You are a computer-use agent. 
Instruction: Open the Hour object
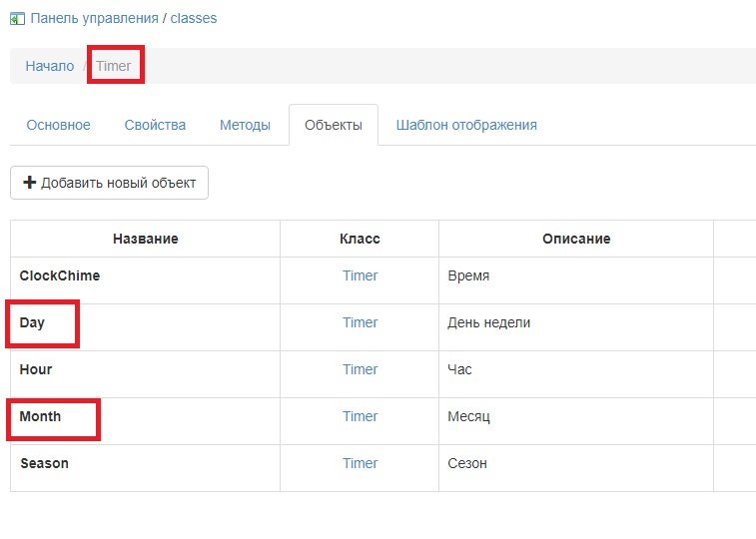(x=36, y=369)
